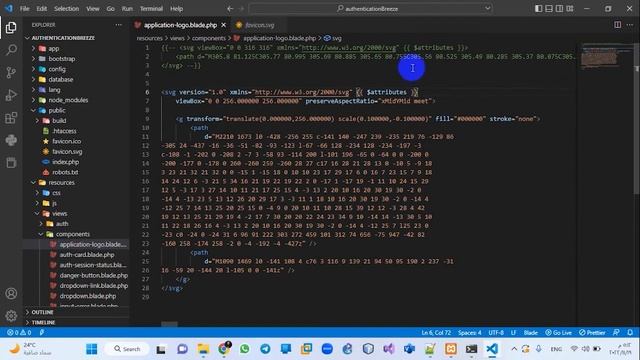
Task: Open favicon.ico file
Action: (x=66, y=141)
